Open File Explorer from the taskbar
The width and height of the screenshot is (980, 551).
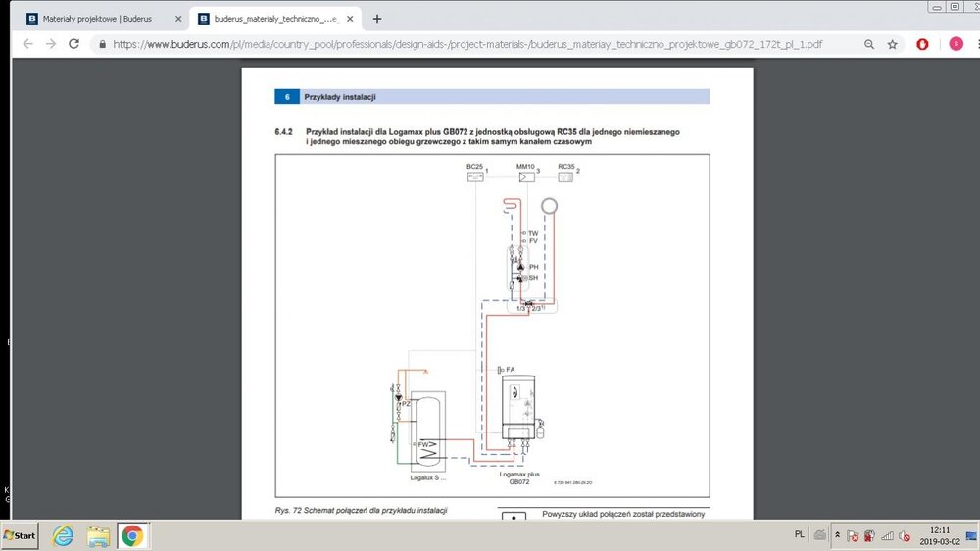coord(98,536)
